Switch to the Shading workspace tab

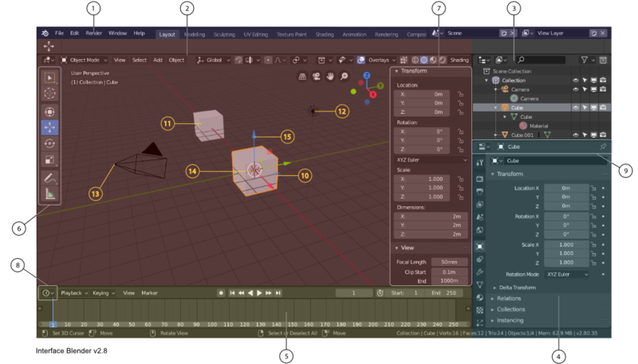325,34
